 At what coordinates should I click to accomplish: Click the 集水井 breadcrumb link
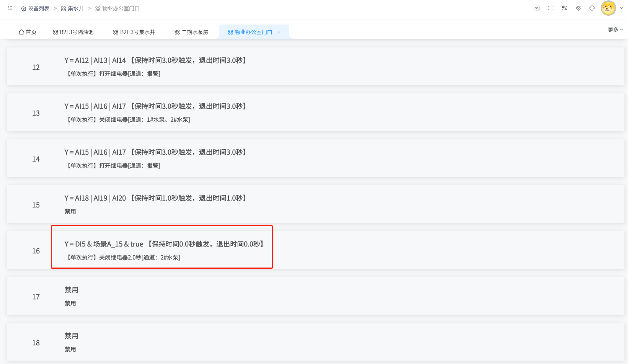point(72,8)
